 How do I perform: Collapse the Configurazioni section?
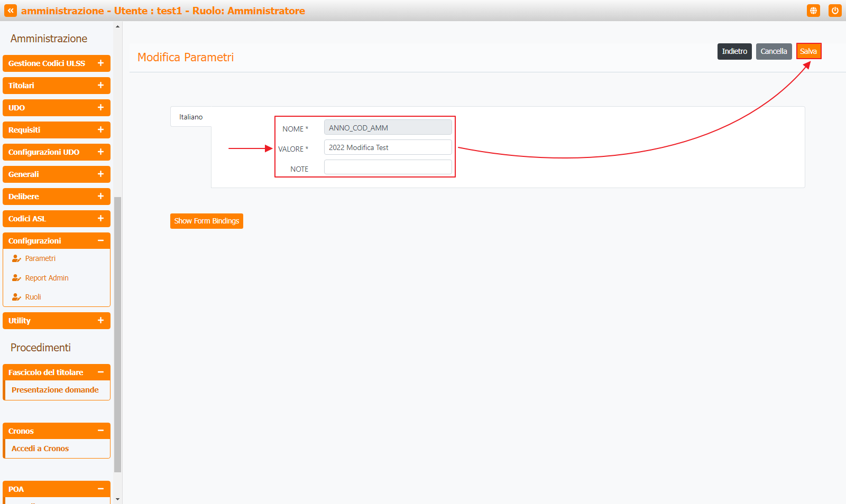[100, 241]
